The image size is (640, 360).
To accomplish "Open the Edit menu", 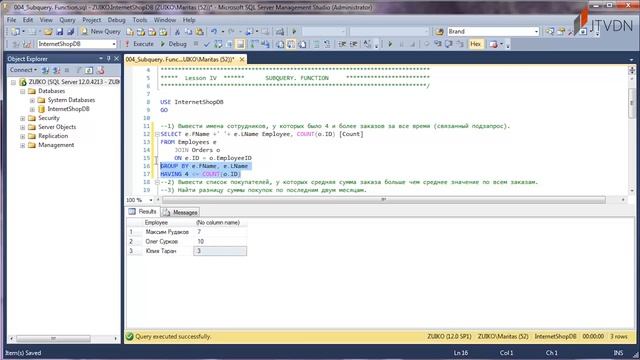I will coord(28,20).
